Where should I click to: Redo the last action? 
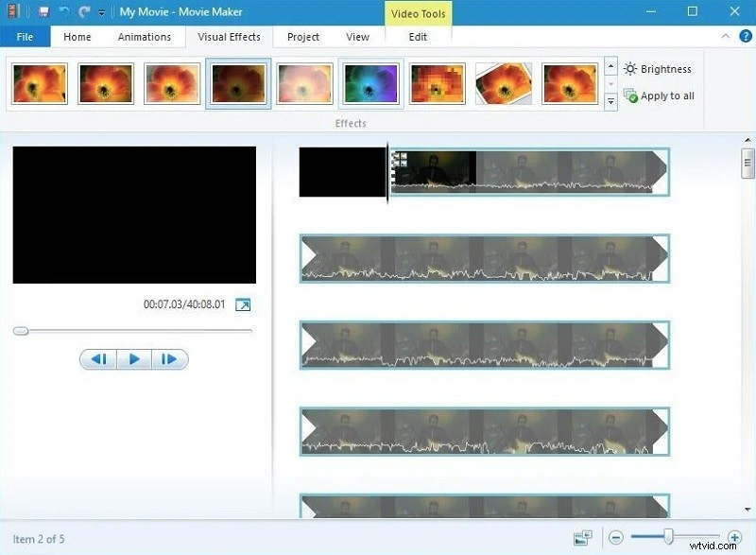pos(83,10)
